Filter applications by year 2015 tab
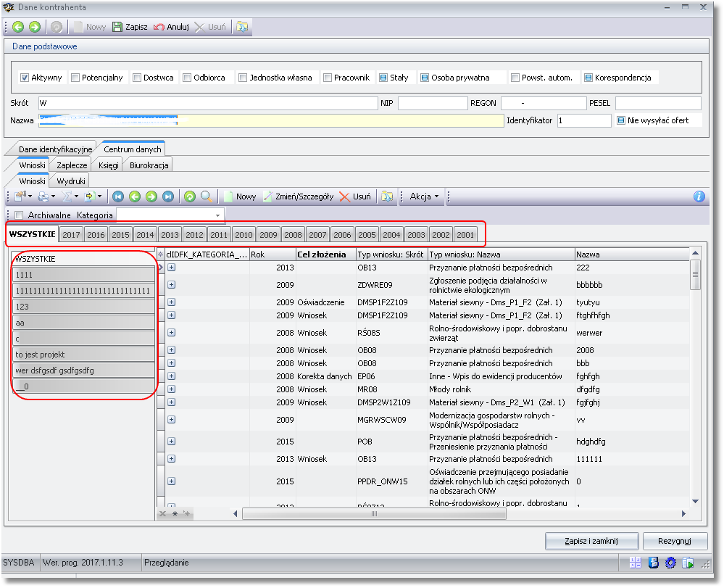This screenshot has height=588, width=724. [x=120, y=235]
